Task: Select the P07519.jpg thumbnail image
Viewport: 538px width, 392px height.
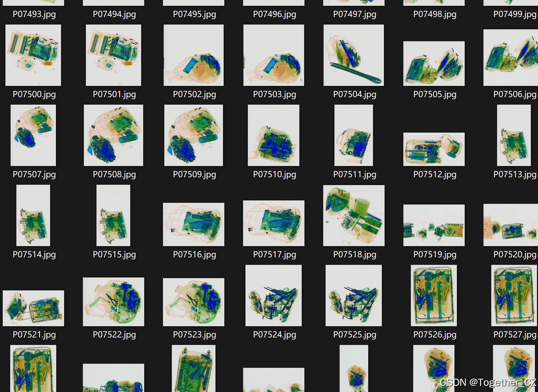Action: click(x=434, y=225)
